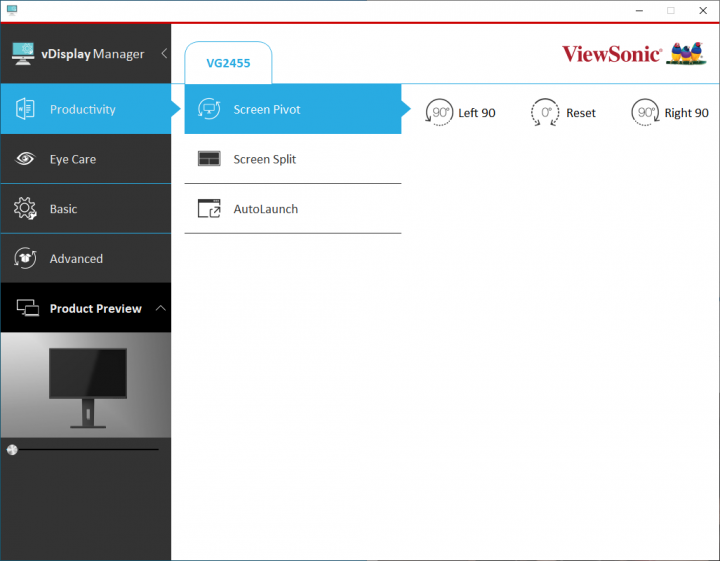
Task: Click the app icon in title bar
Action: pos(12,10)
